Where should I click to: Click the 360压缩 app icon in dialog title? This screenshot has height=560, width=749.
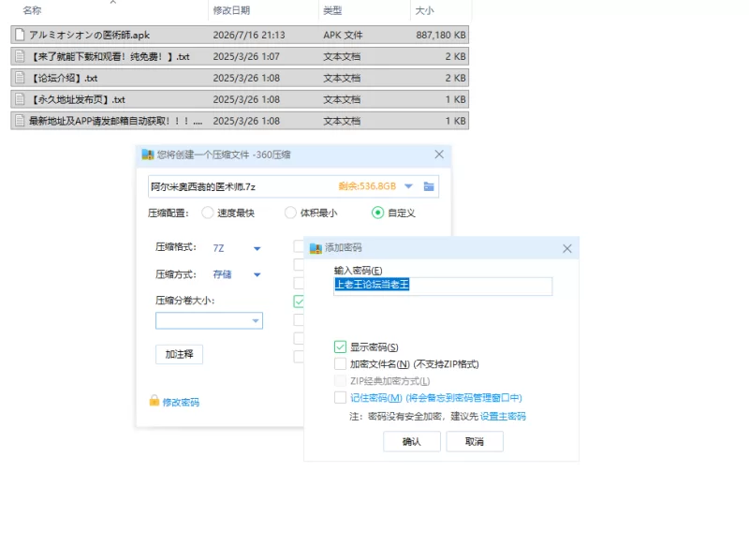(148, 155)
